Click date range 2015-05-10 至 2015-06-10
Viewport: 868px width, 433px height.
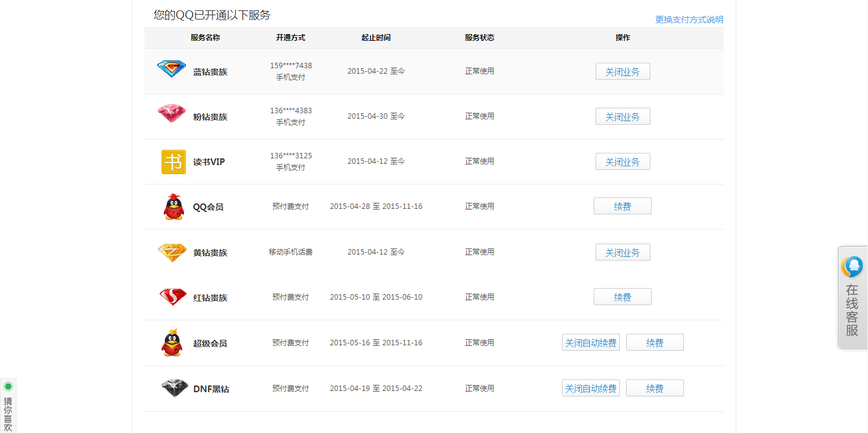[376, 297]
